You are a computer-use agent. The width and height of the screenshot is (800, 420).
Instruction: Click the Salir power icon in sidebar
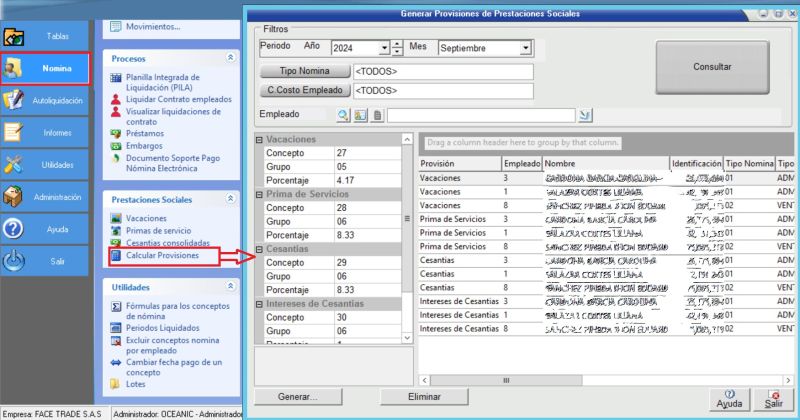point(15,261)
